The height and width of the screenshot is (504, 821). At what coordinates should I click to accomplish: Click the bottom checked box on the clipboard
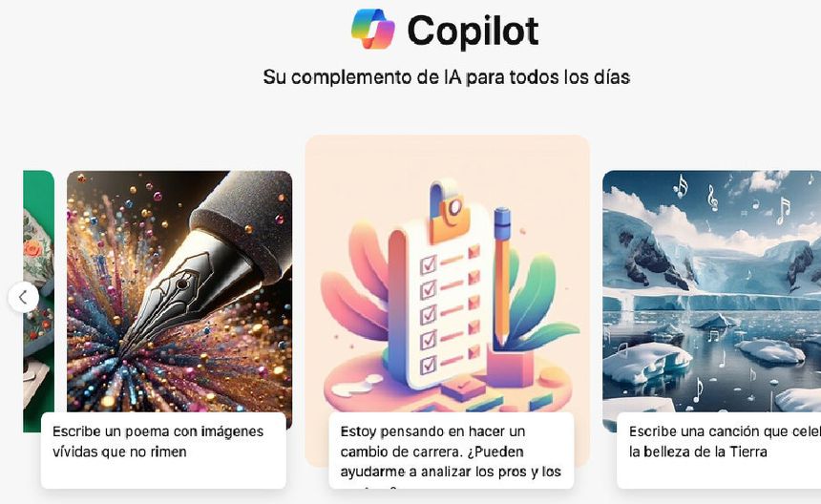point(429,364)
